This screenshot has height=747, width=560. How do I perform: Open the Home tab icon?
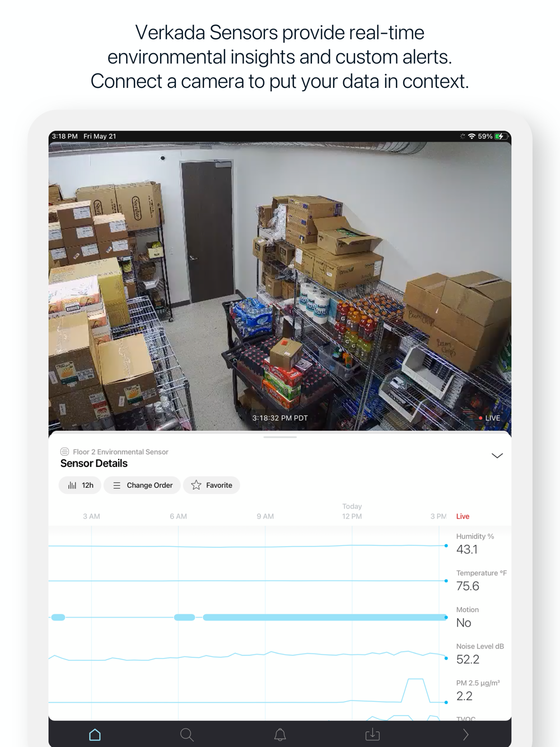coord(95,734)
